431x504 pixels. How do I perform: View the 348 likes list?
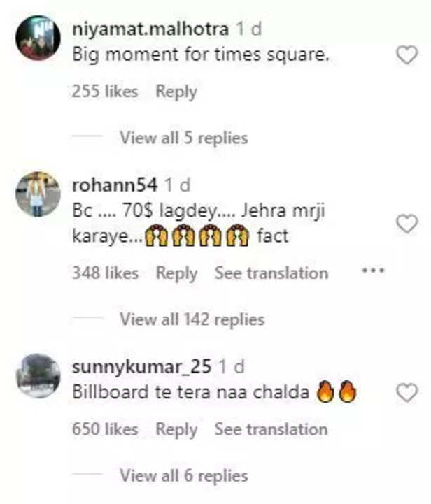coord(105,273)
